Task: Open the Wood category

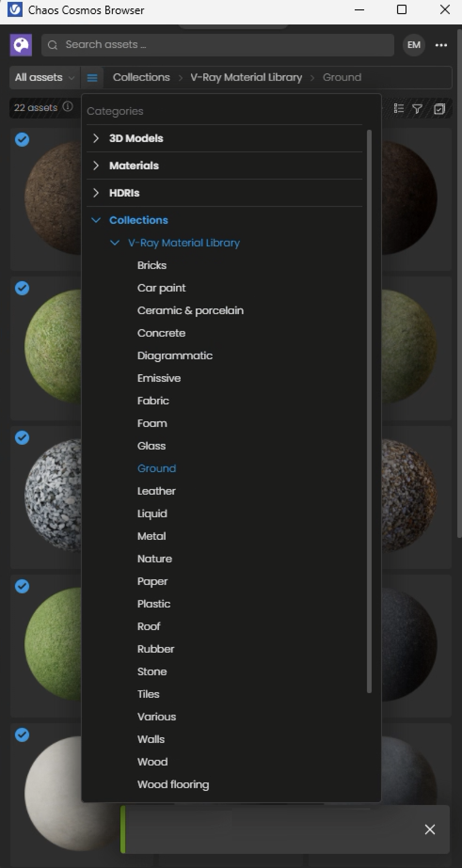Action: point(152,762)
